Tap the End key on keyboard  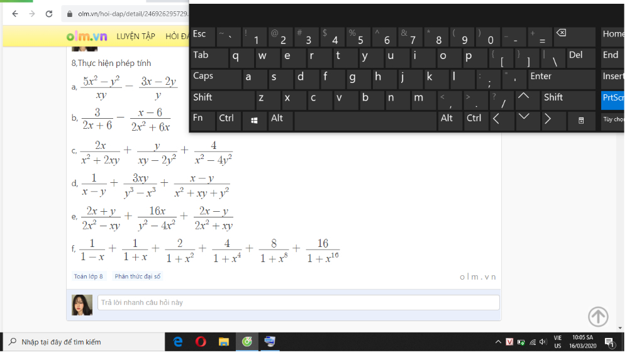point(613,58)
